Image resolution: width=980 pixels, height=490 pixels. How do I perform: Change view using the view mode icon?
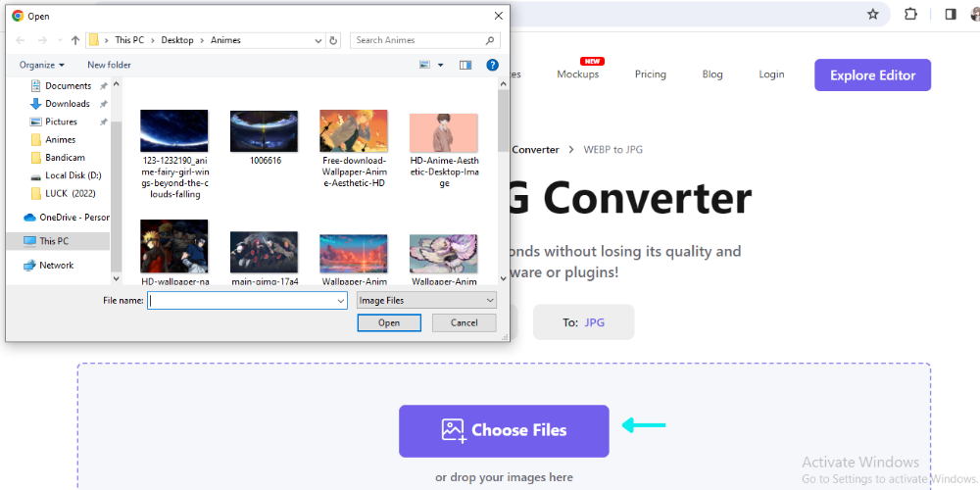click(x=425, y=65)
